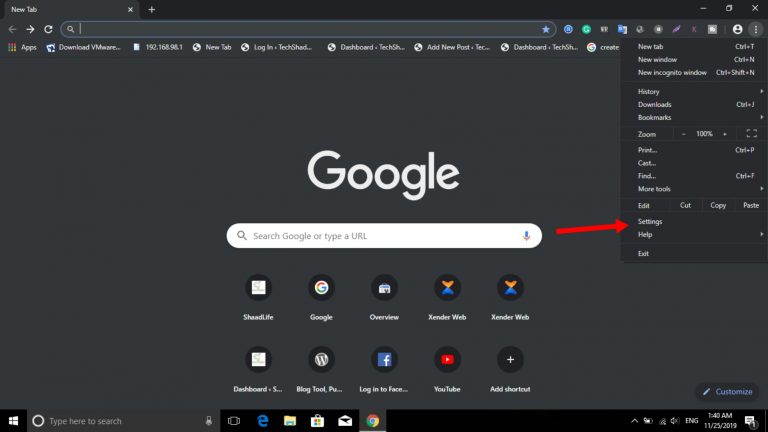This screenshot has width=768, height=432.
Task: Open the volume control in system tray
Action: click(x=675, y=421)
